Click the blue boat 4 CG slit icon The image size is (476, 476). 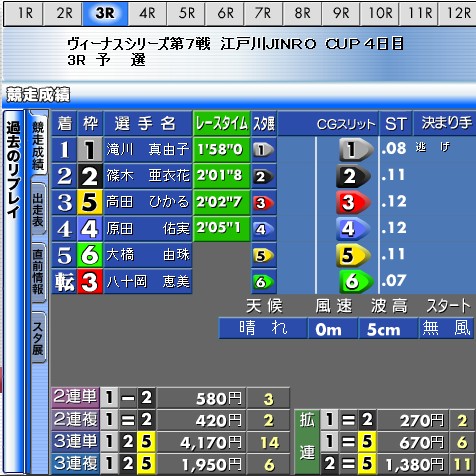pyautogui.click(x=353, y=229)
